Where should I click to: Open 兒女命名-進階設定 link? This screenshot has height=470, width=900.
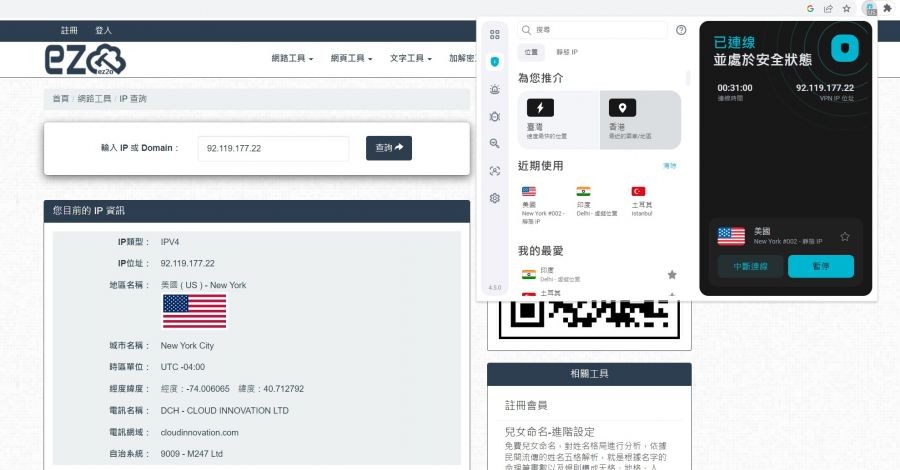coord(549,432)
